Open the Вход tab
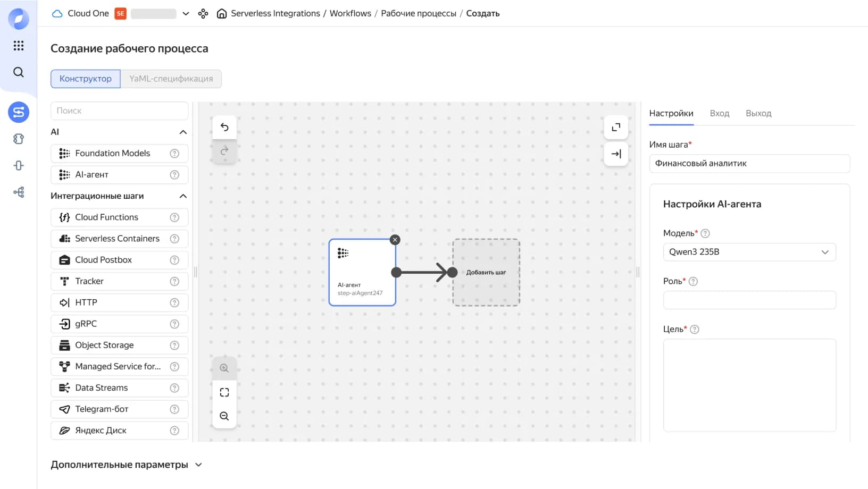868x489 pixels. (x=720, y=113)
